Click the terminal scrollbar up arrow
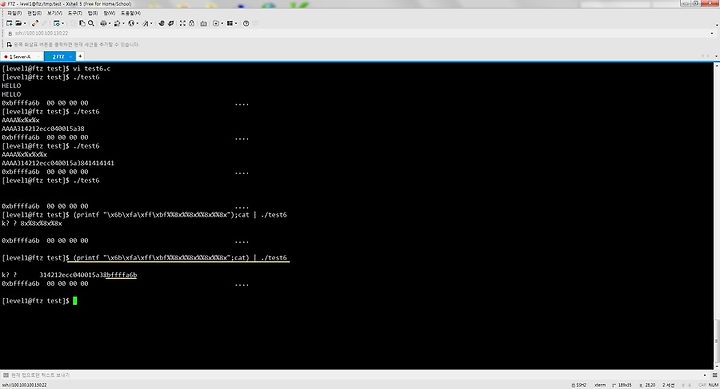720x389 pixels. pos(716,66)
